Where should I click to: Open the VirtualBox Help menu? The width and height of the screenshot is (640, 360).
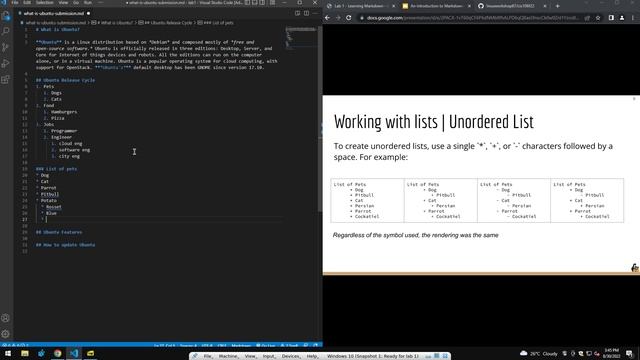tap(312, 356)
